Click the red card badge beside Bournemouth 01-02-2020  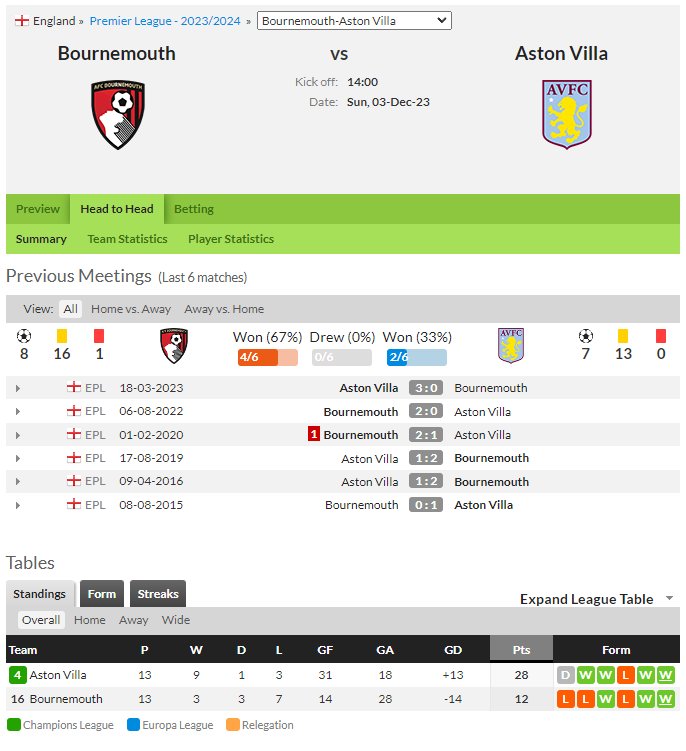pyautogui.click(x=313, y=434)
